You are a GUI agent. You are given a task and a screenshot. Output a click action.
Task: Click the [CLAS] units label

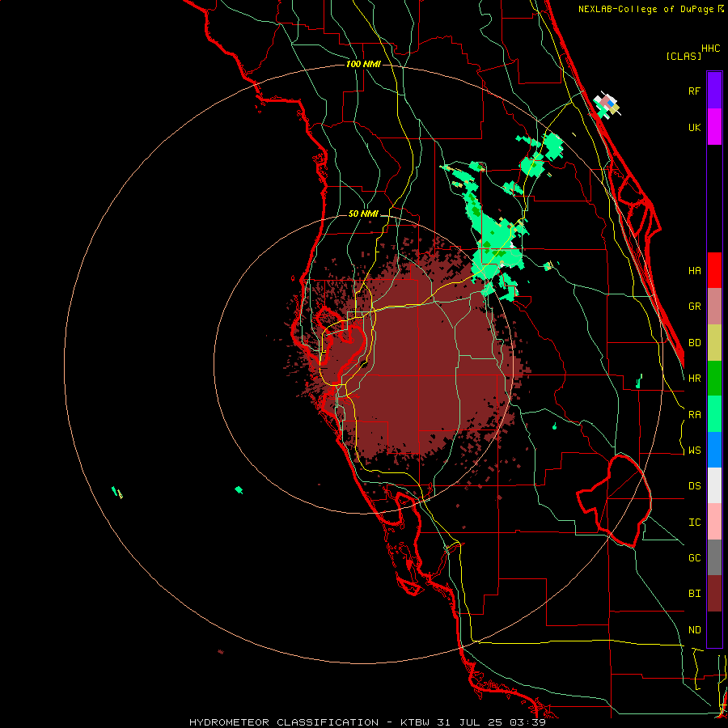click(x=684, y=56)
